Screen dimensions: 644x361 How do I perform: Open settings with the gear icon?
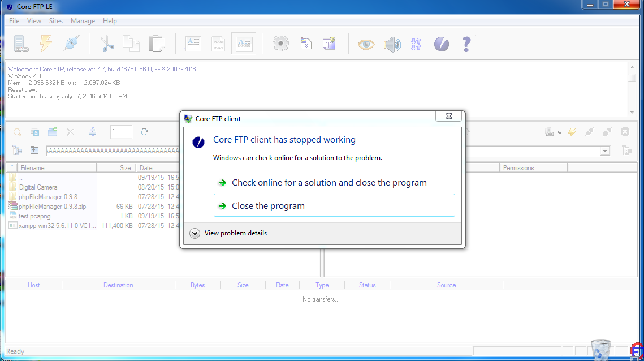click(x=280, y=44)
